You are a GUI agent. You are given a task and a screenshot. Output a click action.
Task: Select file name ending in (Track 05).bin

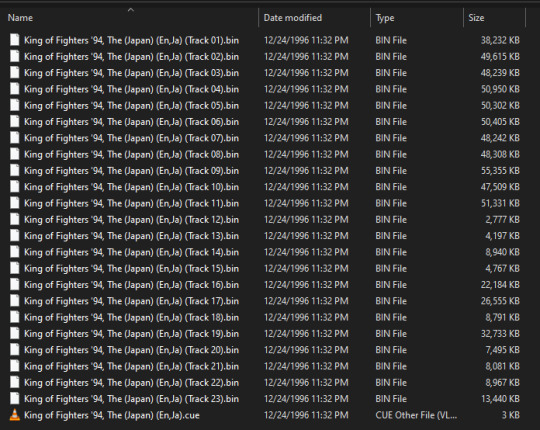pyautogui.click(x=131, y=105)
